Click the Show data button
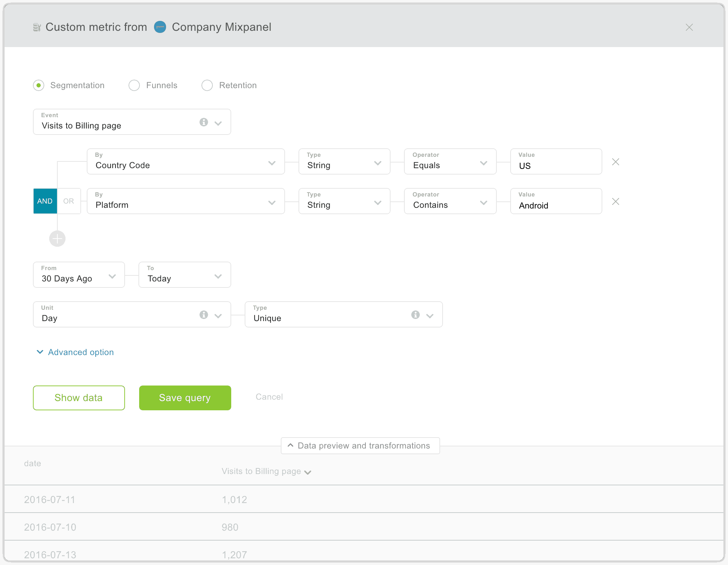Image resolution: width=728 pixels, height=565 pixels. click(79, 398)
